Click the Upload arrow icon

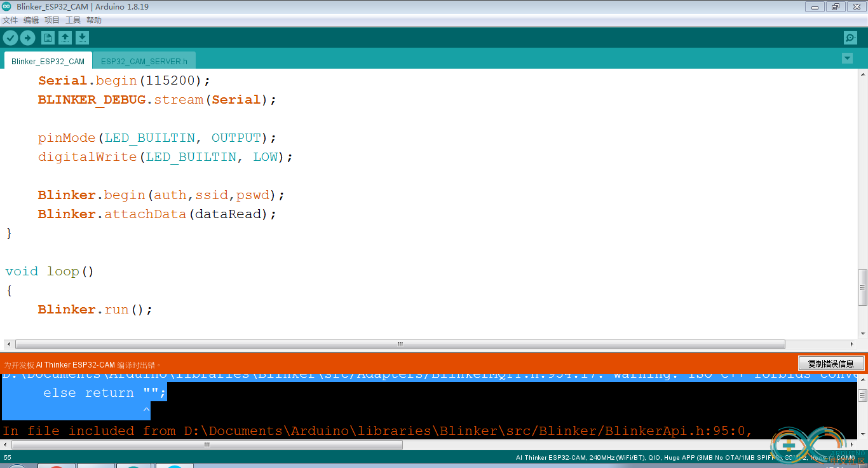tap(27, 38)
